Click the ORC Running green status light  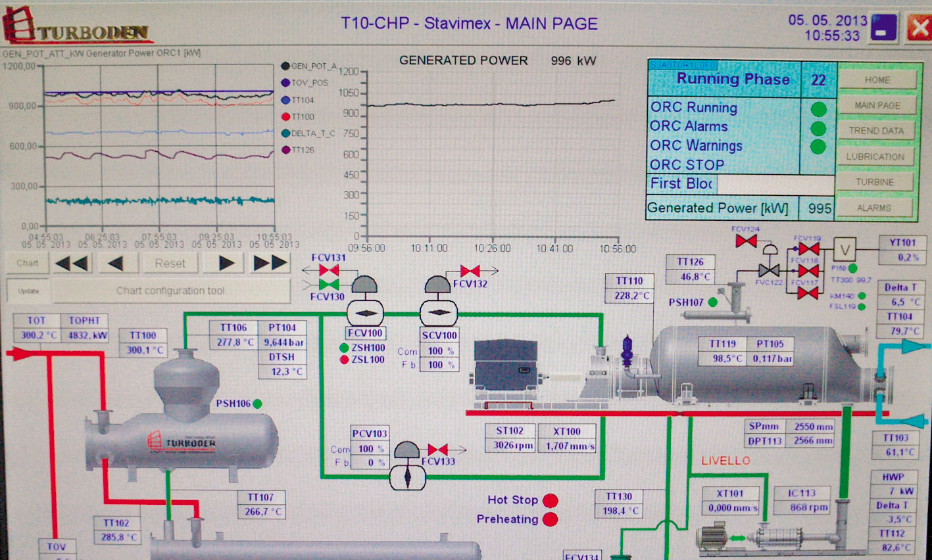pos(818,109)
